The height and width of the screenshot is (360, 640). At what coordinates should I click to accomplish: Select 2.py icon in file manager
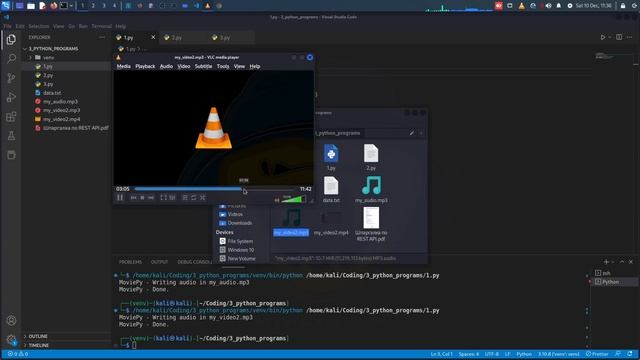pos(371,157)
